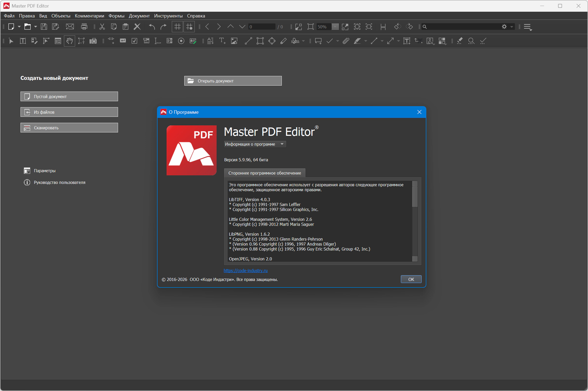
Task: Select the Check Box form tool
Action: click(134, 41)
